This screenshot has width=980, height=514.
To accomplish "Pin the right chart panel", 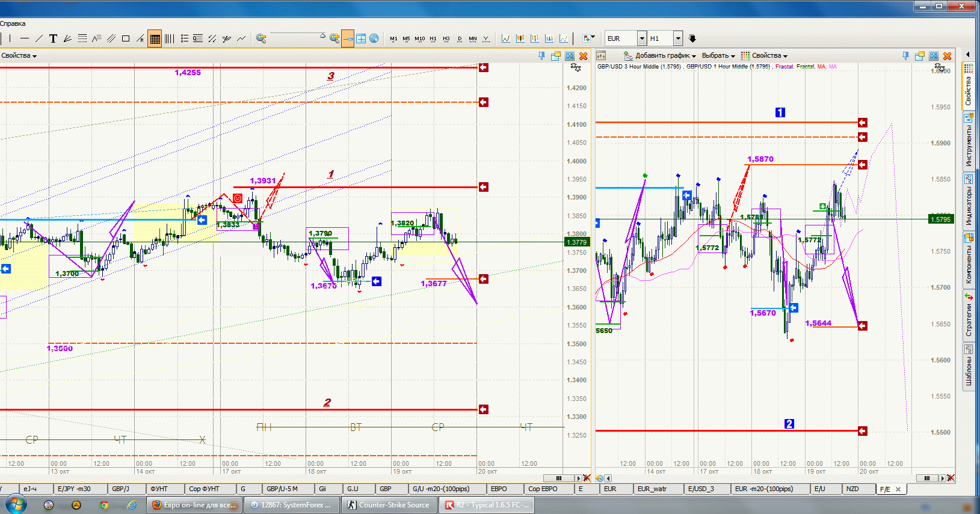I will click(906, 56).
